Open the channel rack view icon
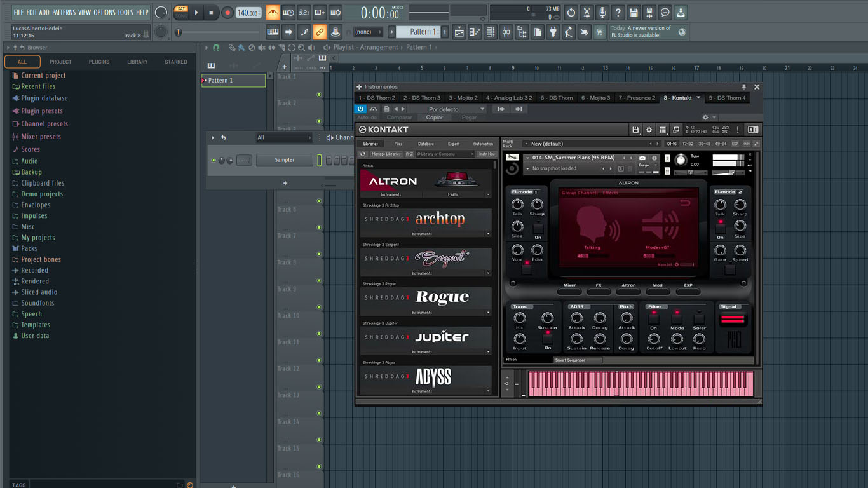Screen dimensions: 868x488 click(491, 32)
